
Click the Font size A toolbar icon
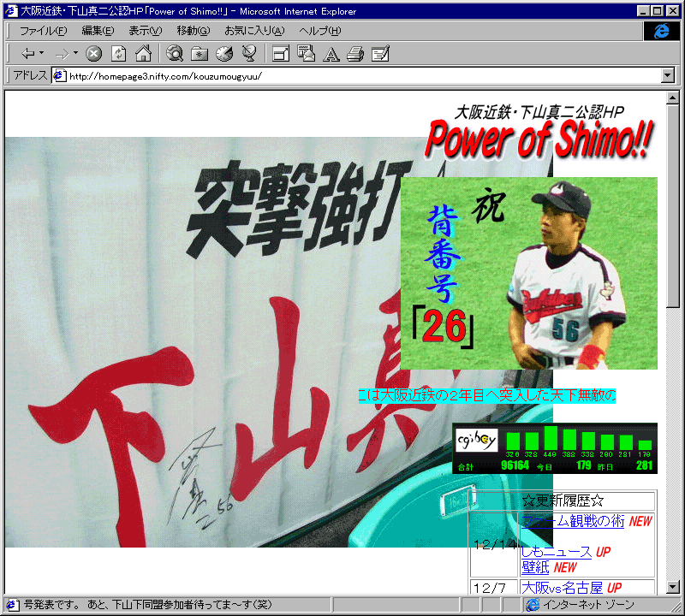(x=331, y=54)
